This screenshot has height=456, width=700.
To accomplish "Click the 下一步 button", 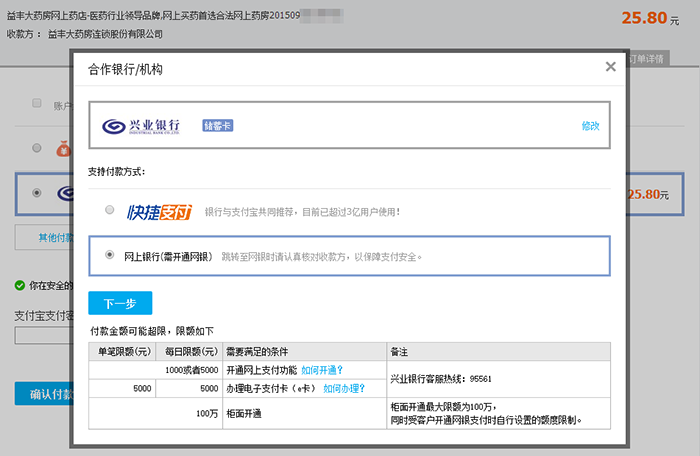I will [120, 303].
